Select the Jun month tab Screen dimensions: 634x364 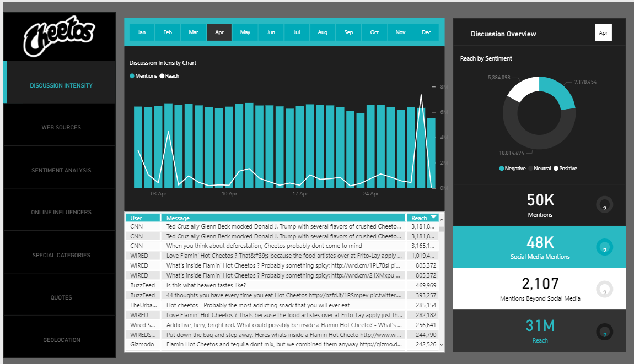[x=271, y=32]
